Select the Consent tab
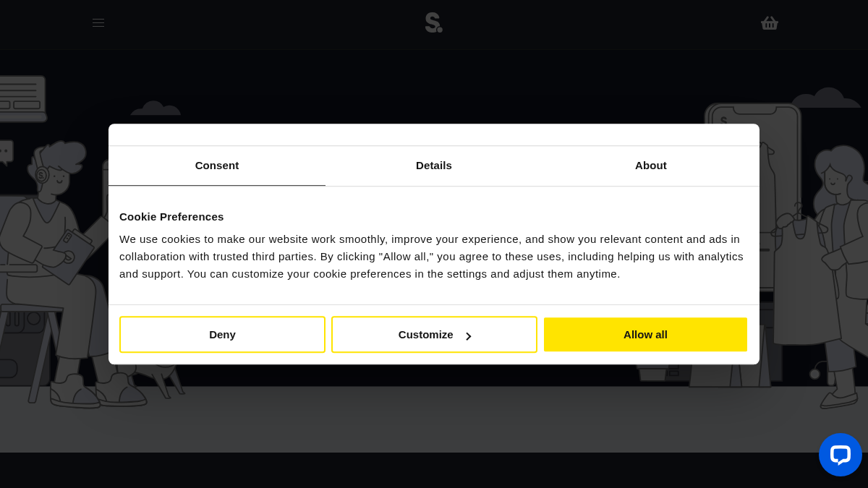Screen dimensions: 868x488 [x=217, y=166]
